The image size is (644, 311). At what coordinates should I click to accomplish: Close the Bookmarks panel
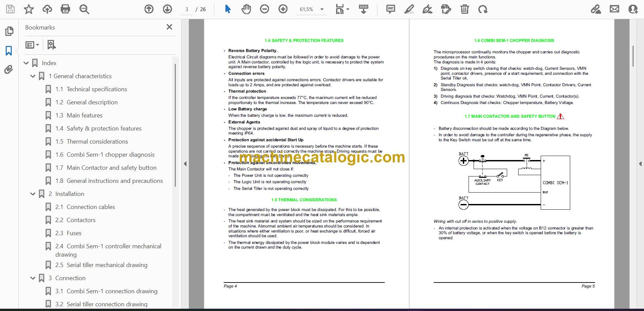pyautogui.click(x=169, y=27)
